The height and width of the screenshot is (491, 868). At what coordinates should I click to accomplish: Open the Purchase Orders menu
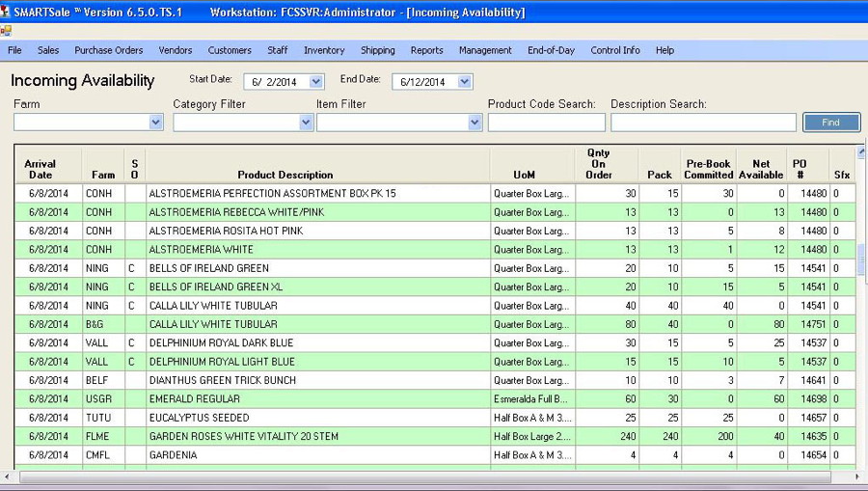pyautogui.click(x=108, y=50)
